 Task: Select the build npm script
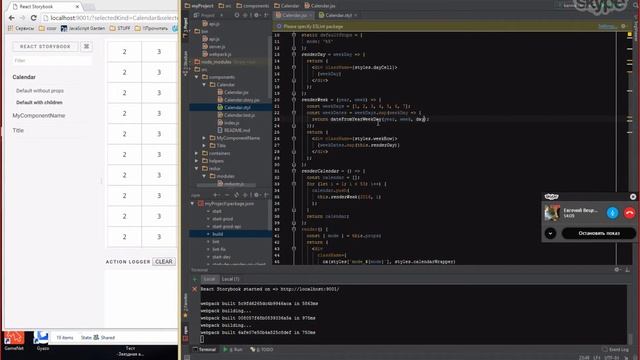tap(218, 234)
